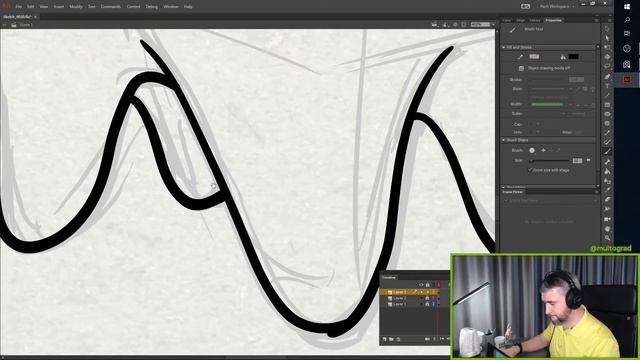Image resolution: width=640 pixels, height=360 pixels.
Task: Select the PolyStar tool
Action: pyautogui.click(x=607, y=123)
